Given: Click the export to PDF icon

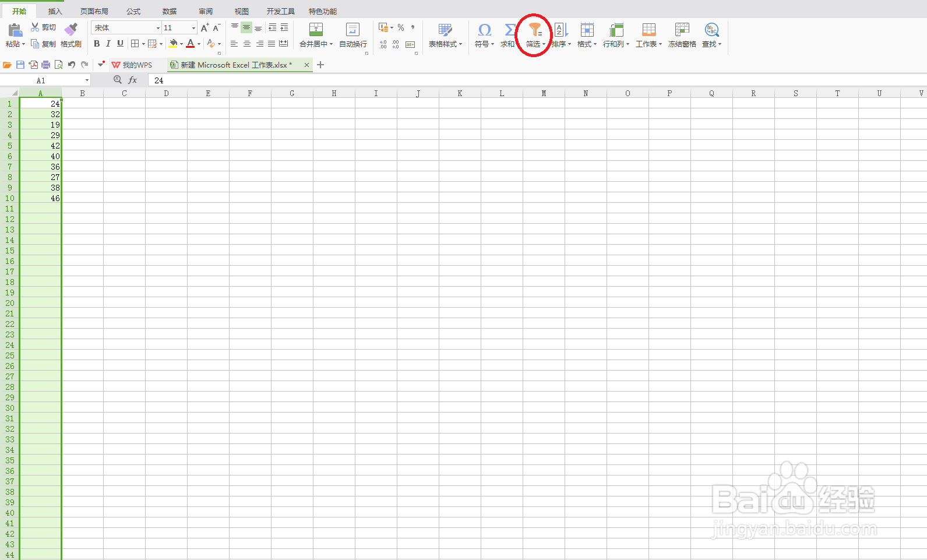Looking at the screenshot, I should click(33, 65).
